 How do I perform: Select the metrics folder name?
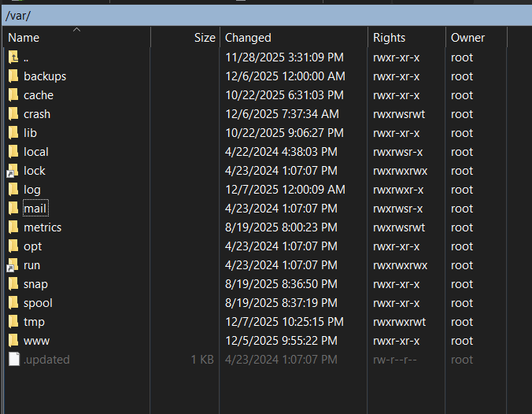tap(42, 227)
